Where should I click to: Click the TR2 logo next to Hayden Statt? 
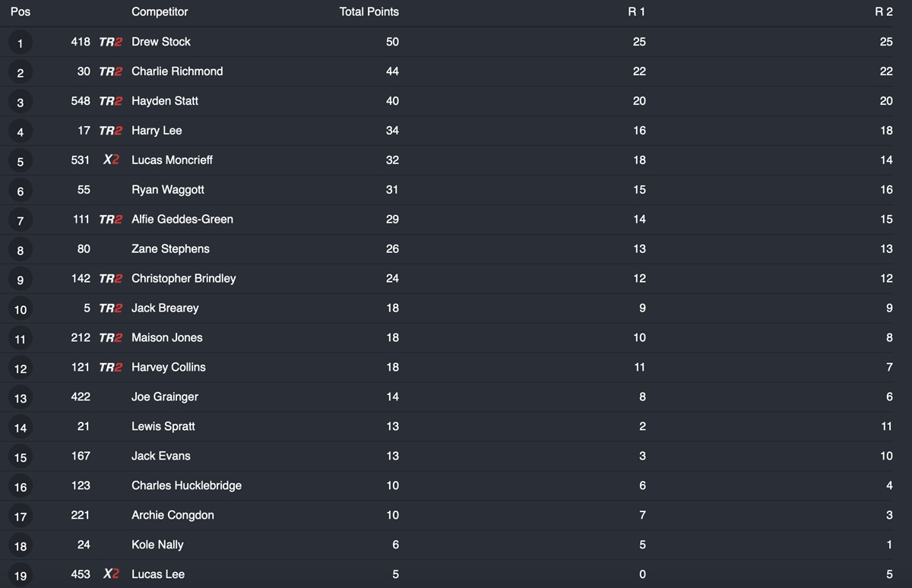coord(110,101)
